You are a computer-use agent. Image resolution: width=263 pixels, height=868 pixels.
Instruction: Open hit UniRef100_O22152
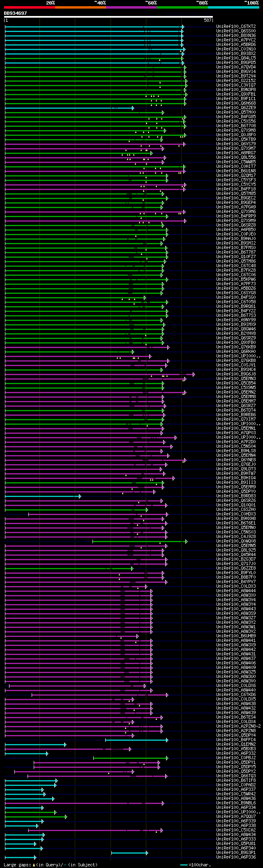pyautogui.click(x=236, y=81)
